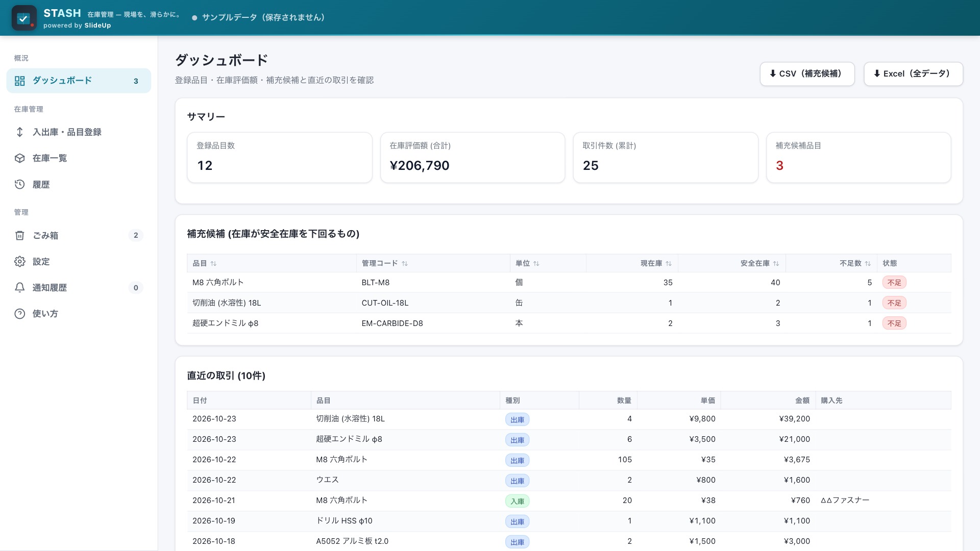980x551 pixels.
Task: Open 入出庫・品目登録 page
Action: point(79,132)
